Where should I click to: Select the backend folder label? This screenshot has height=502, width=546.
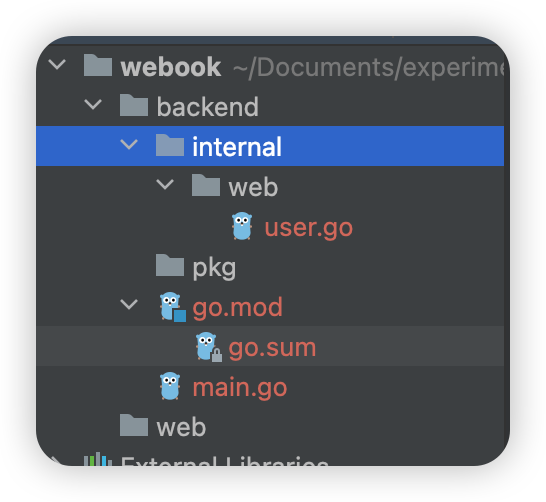(x=208, y=107)
